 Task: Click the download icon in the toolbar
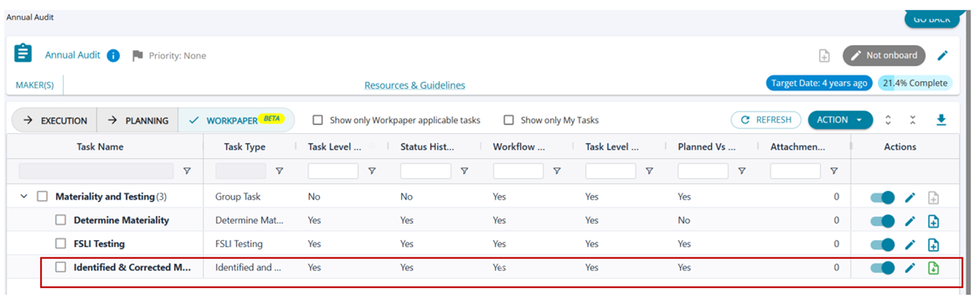(941, 120)
